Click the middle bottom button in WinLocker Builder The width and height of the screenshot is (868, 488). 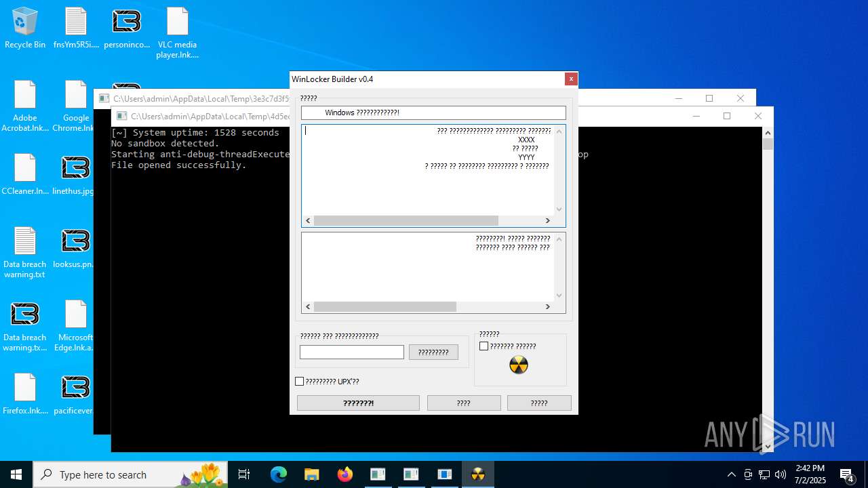click(x=464, y=403)
